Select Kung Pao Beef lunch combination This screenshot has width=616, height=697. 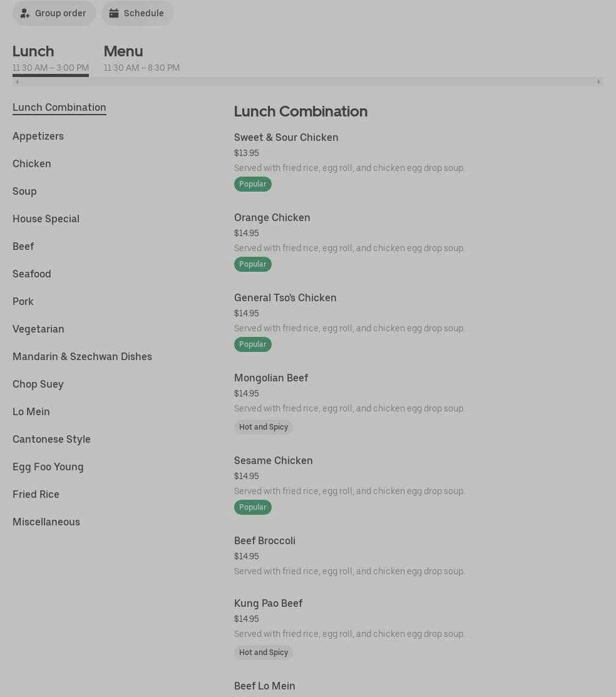point(269,603)
